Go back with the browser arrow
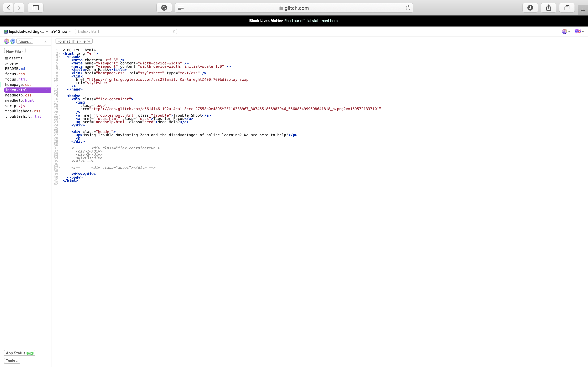 (9, 8)
